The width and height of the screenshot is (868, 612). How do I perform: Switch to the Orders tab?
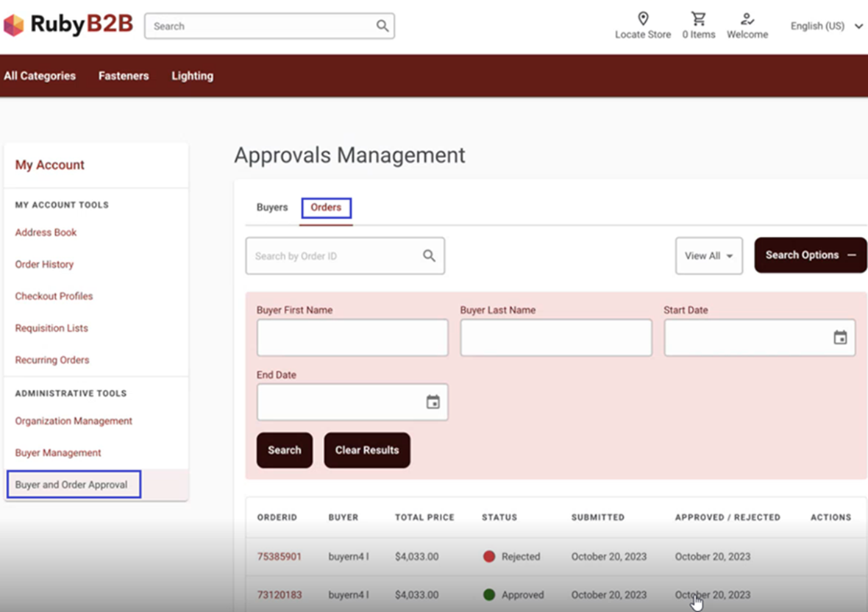click(x=325, y=207)
